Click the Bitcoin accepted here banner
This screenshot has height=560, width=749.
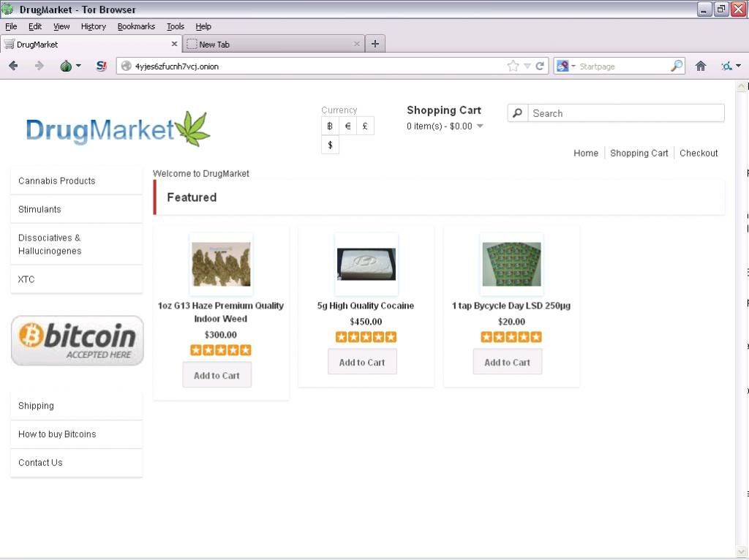click(x=77, y=341)
